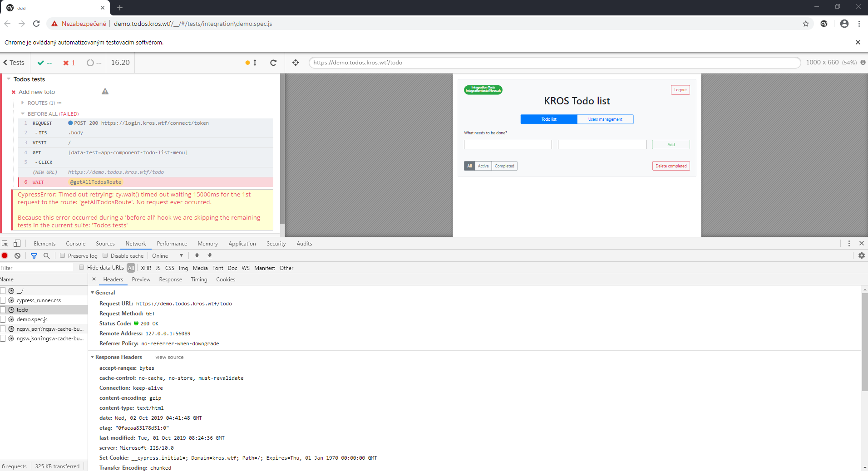This screenshot has width=868, height=471.
Task: Expand the ROUTES entry in Todos tests
Action: (22, 103)
